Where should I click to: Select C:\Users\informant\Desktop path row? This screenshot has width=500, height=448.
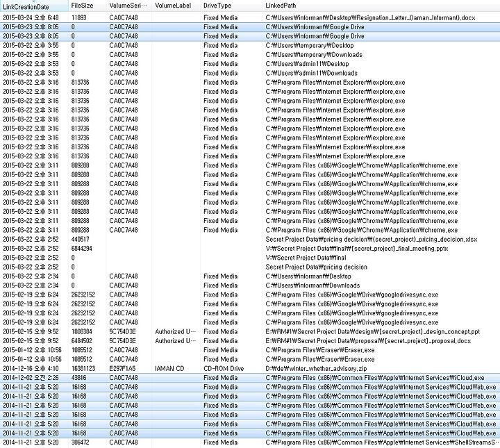tap(308, 276)
